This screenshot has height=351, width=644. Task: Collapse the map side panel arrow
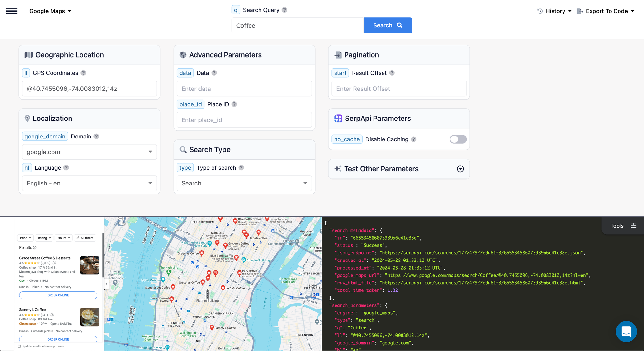[x=107, y=284]
